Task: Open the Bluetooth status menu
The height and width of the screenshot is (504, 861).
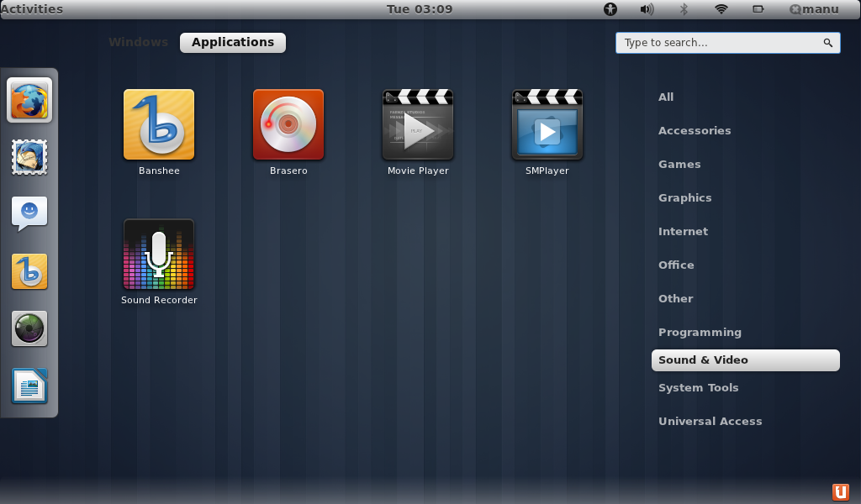Action: tap(683, 9)
